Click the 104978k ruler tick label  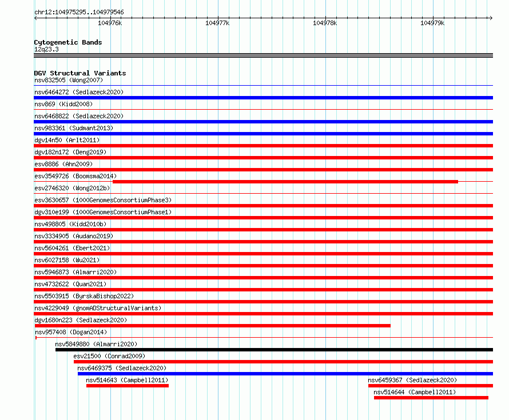coord(325,23)
